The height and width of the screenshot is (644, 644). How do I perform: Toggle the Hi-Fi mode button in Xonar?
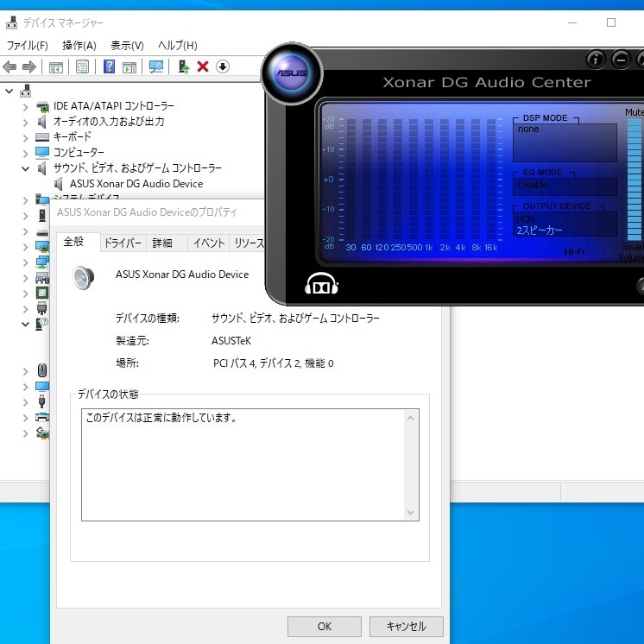point(574,251)
